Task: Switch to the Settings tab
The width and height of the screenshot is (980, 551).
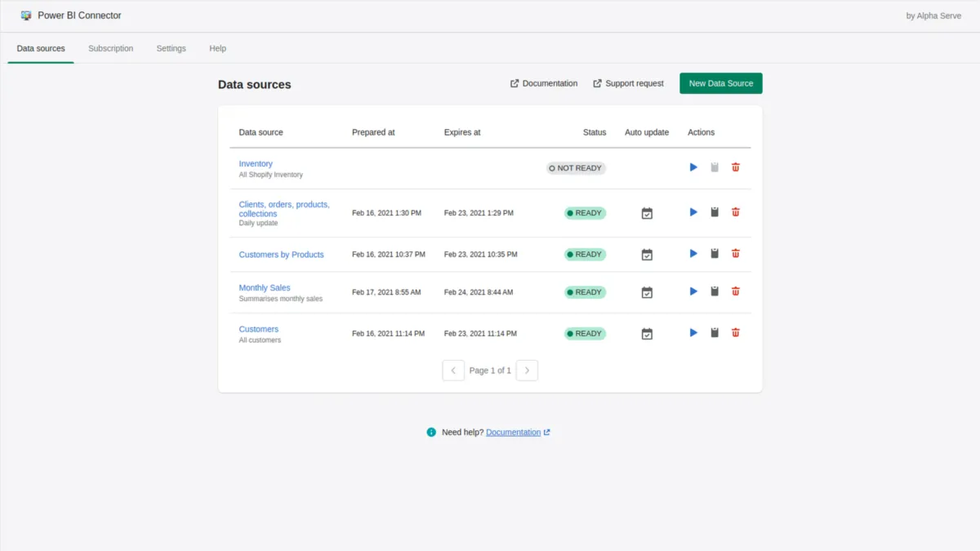Action: pyautogui.click(x=171, y=48)
